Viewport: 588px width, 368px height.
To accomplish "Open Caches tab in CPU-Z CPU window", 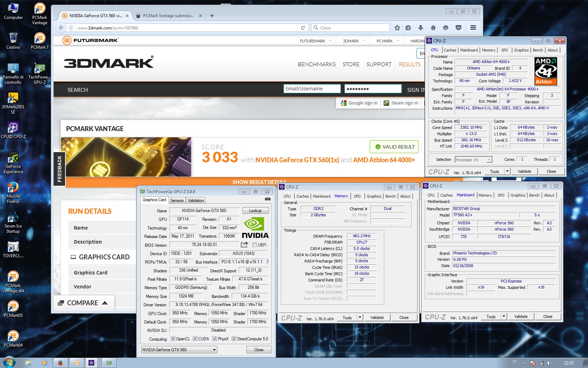I will click(450, 50).
